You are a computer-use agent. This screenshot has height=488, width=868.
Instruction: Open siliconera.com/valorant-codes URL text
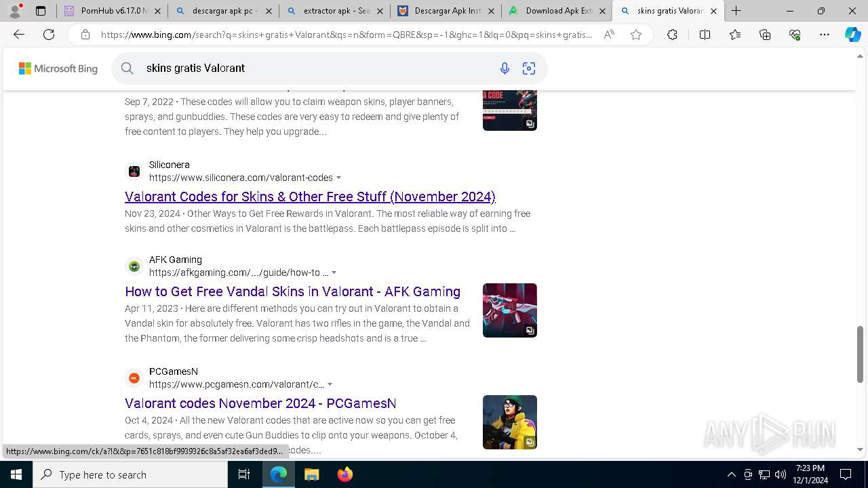pos(241,178)
